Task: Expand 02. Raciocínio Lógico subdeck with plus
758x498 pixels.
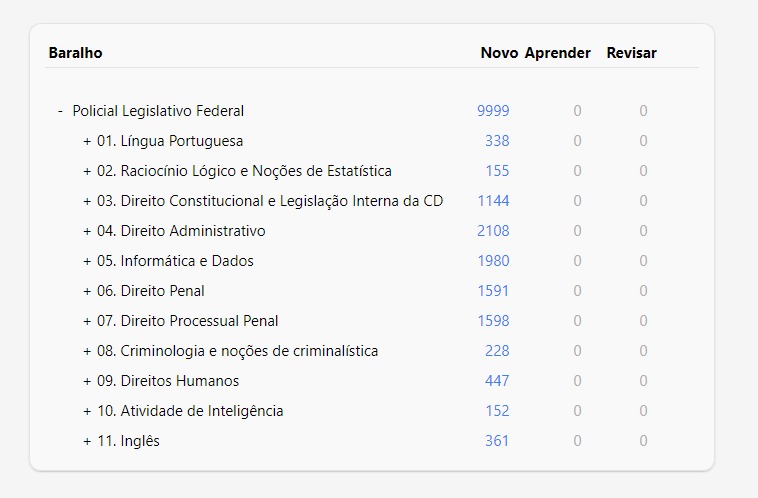Action: [87, 171]
